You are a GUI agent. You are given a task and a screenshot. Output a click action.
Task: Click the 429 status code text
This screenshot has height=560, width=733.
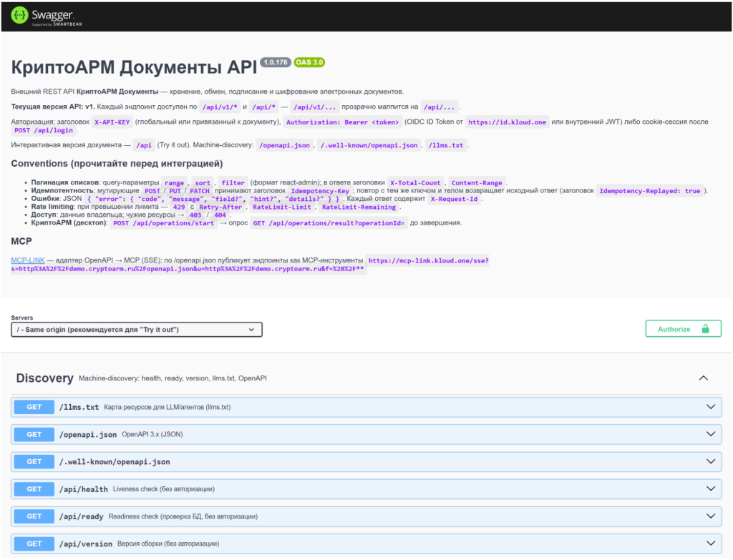click(x=179, y=207)
